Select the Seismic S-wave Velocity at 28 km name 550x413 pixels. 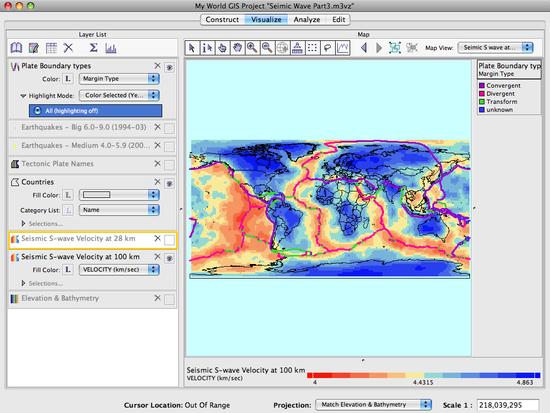pos(78,239)
